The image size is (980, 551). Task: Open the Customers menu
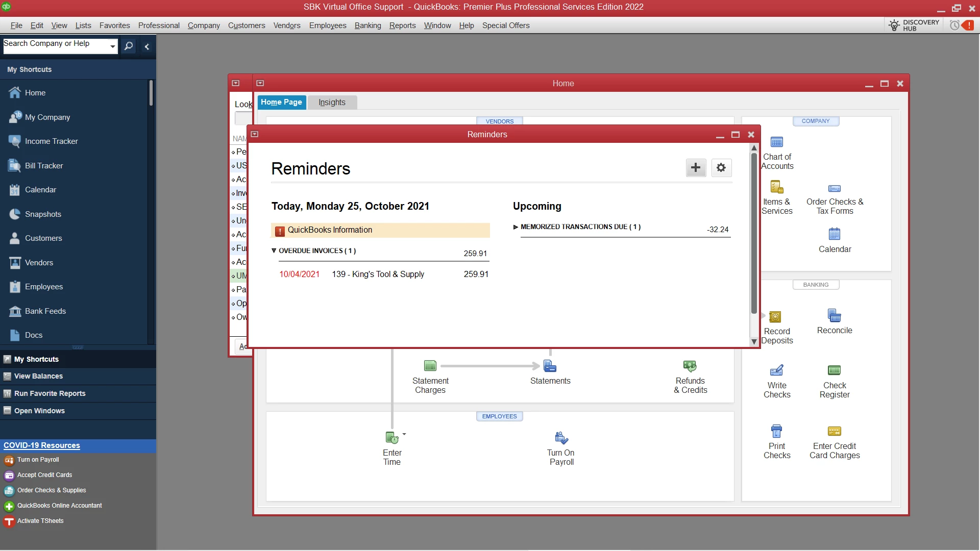pos(247,26)
